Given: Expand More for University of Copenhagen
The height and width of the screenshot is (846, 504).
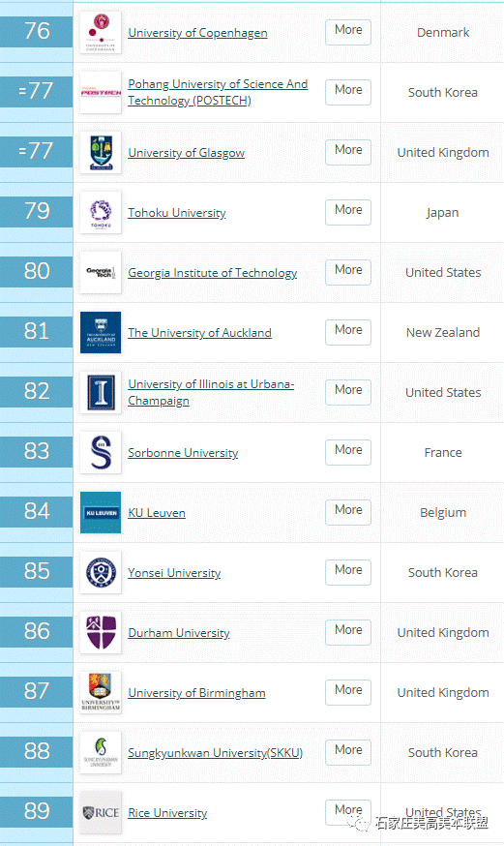Looking at the screenshot, I should click(348, 32).
